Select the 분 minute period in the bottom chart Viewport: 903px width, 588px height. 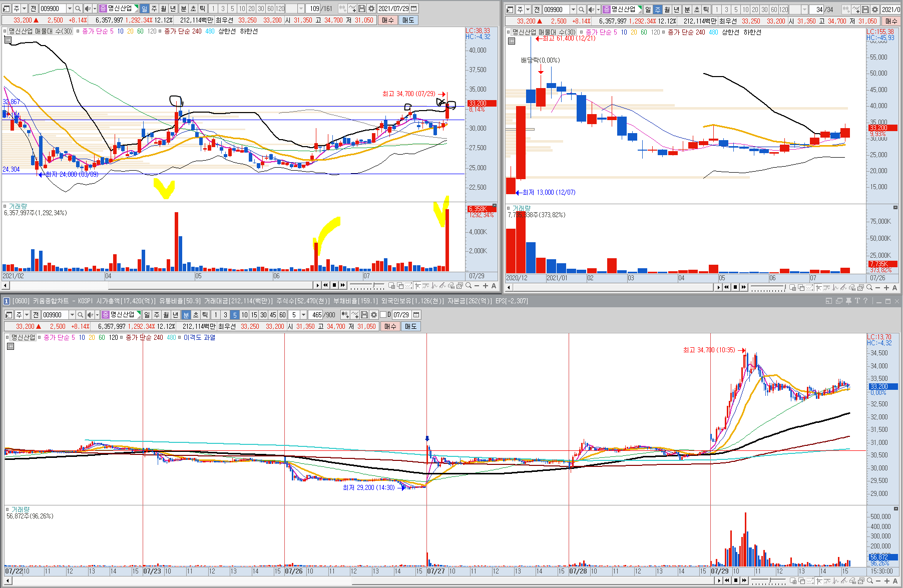186,315
